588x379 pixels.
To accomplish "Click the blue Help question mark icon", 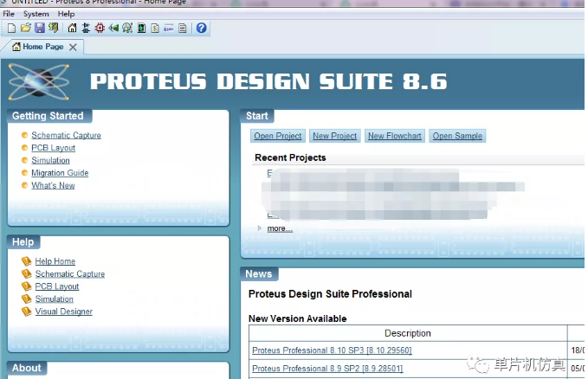I will pyautogui.click(x=202, y=29).
